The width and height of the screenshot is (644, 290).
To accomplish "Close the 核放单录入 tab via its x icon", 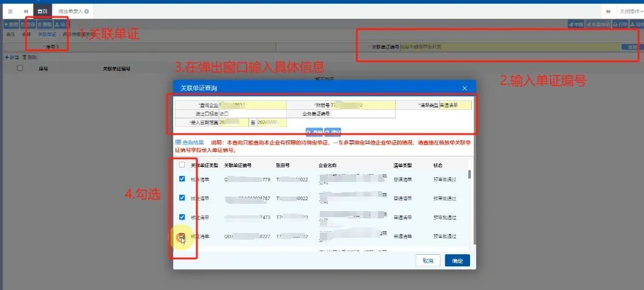I will (87, 12).
